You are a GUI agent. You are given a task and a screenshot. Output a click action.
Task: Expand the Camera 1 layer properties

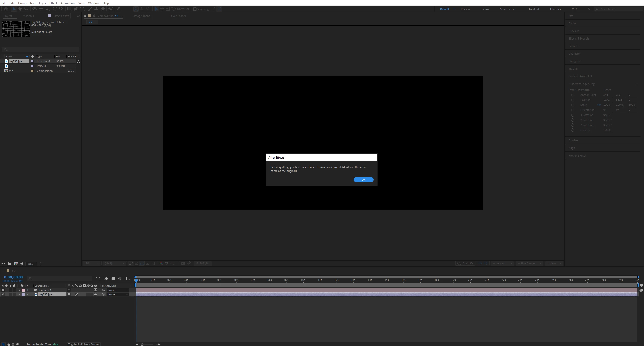(19, 290)
